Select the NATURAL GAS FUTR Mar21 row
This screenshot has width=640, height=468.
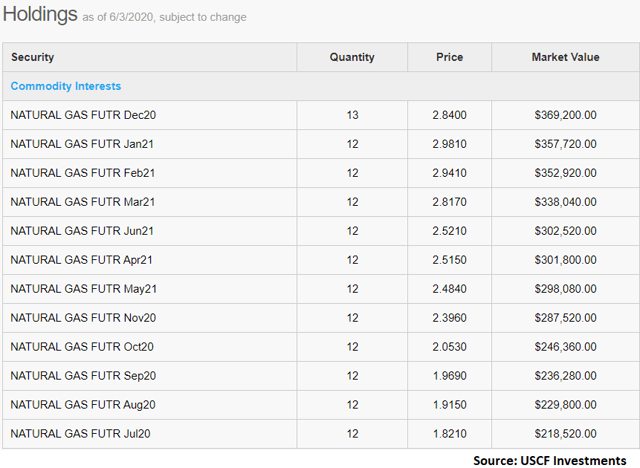click(x=321, y=202)
